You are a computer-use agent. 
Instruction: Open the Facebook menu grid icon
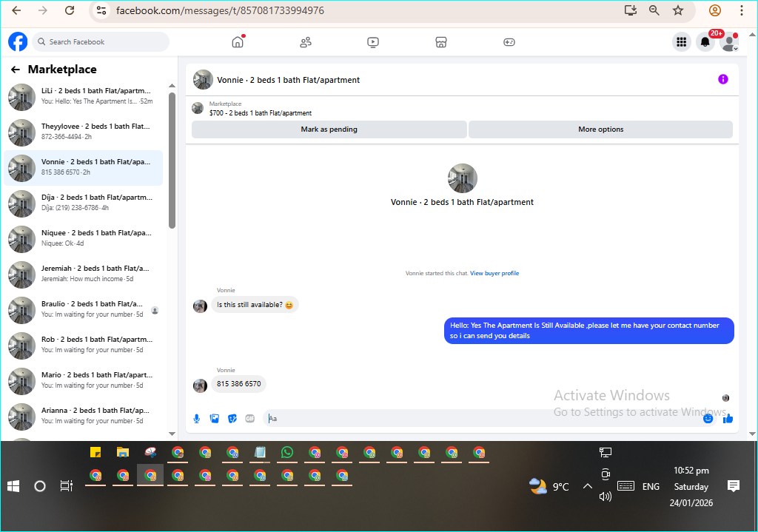tap(682, 42)
